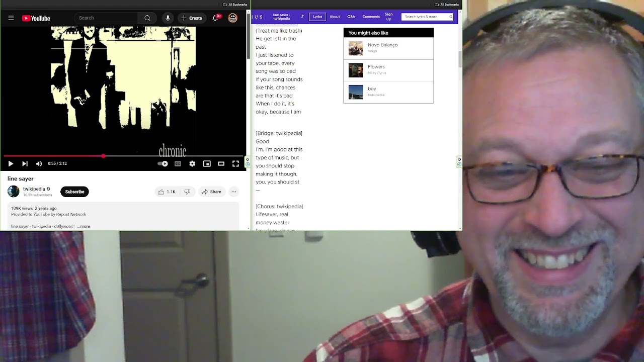Start voice search with the microphone icon
This screenshot has height=362, width=644.
(x=168, y=18)
